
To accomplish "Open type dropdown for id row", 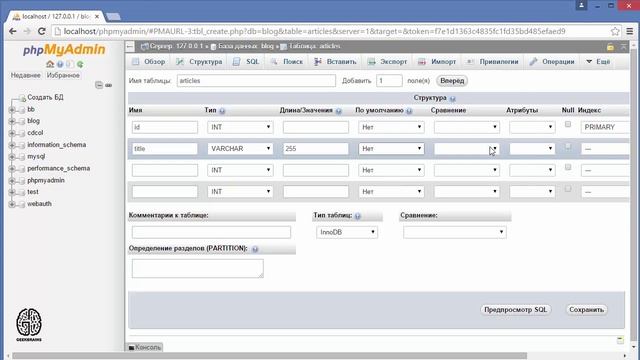I will (240, 127).
